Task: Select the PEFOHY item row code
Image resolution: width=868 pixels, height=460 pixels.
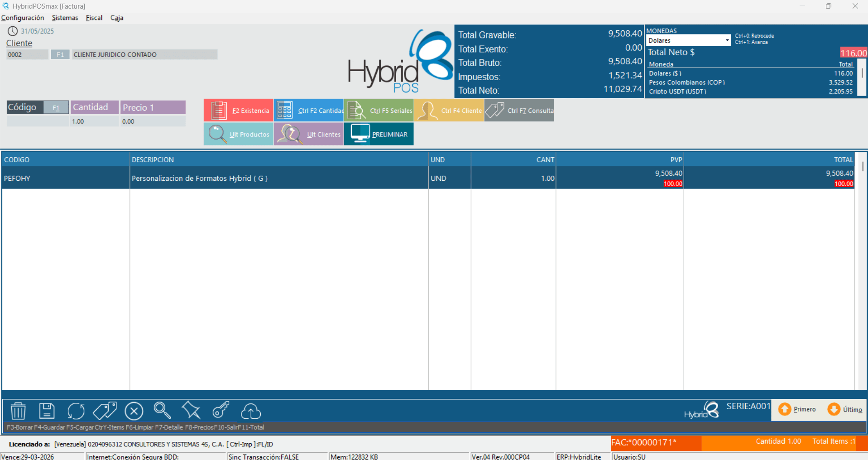Action: click(x=17, y=178)
